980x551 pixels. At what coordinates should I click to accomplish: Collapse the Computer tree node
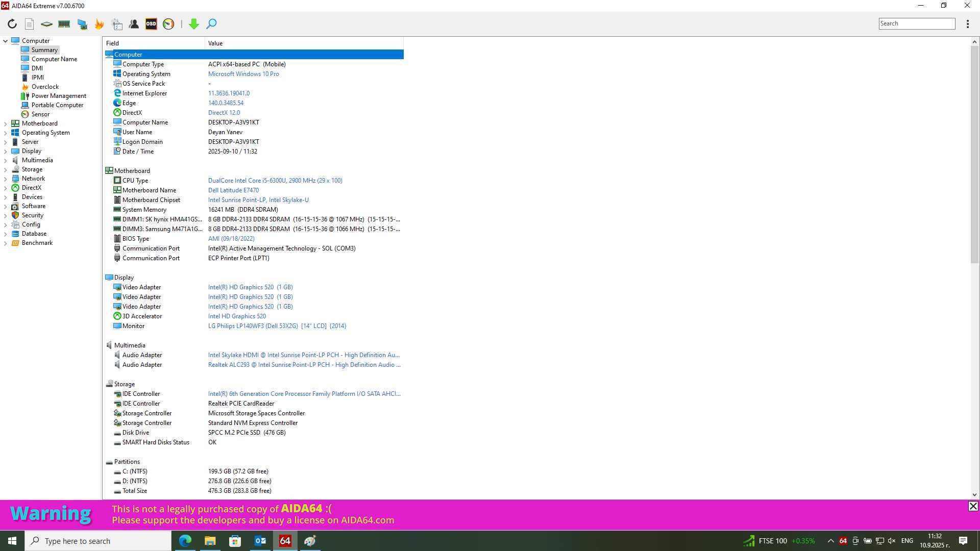coord(6,41)
